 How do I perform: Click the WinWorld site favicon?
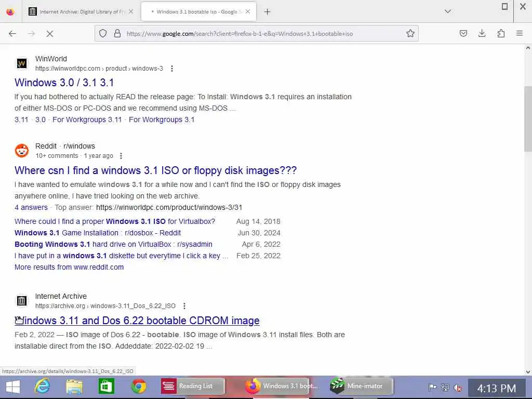tap(22, 63)
